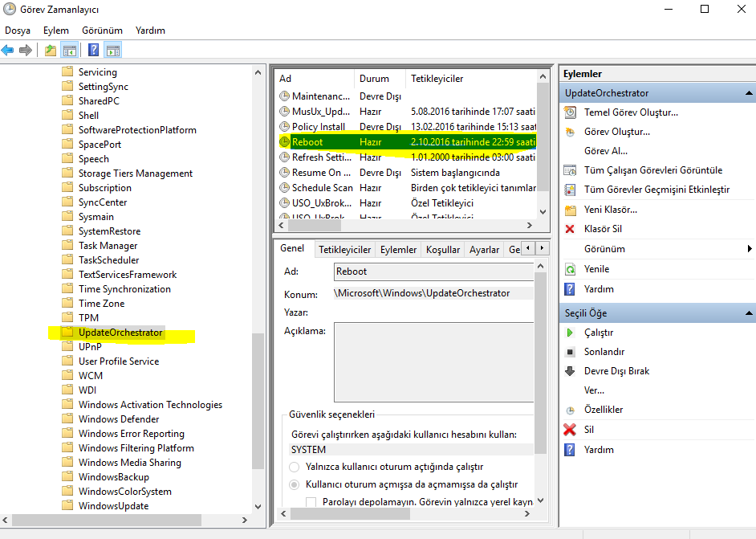The height and width of the screenshot is (539, 756).
Task: Select 'Yalnızca kullanıcı oturum açtığında çalıştır' radio button
Action: [295, 467]
